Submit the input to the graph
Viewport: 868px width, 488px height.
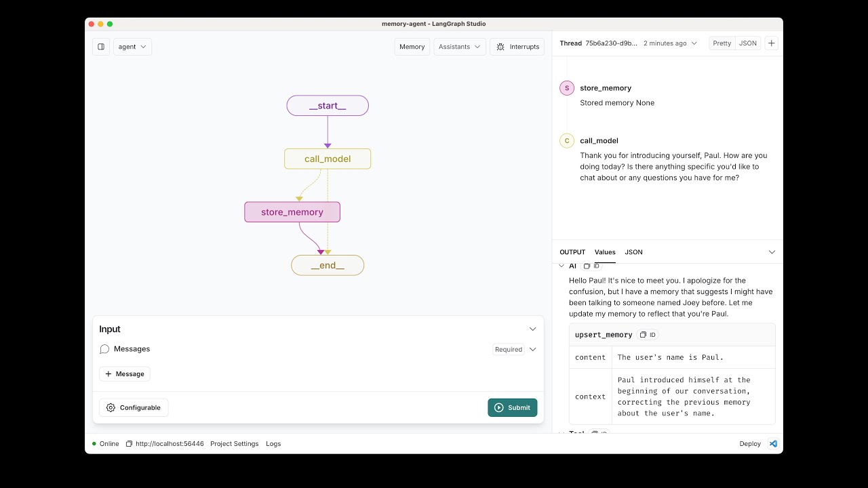[x=513, y=407]
